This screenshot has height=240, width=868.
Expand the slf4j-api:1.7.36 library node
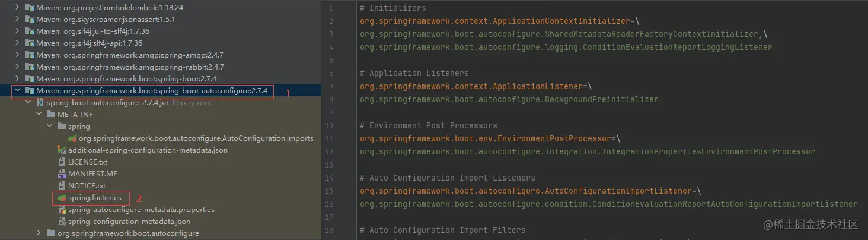coord(17,43)
